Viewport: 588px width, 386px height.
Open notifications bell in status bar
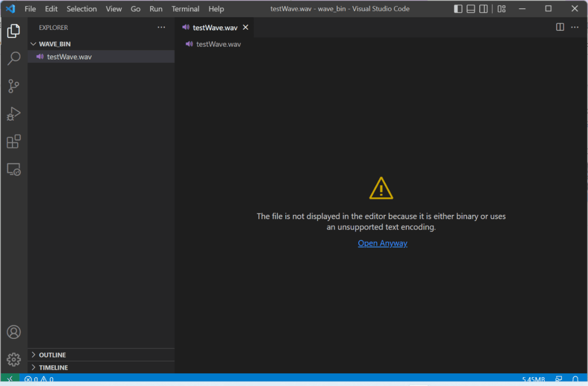pyautogui.click(x=576, y=379)
